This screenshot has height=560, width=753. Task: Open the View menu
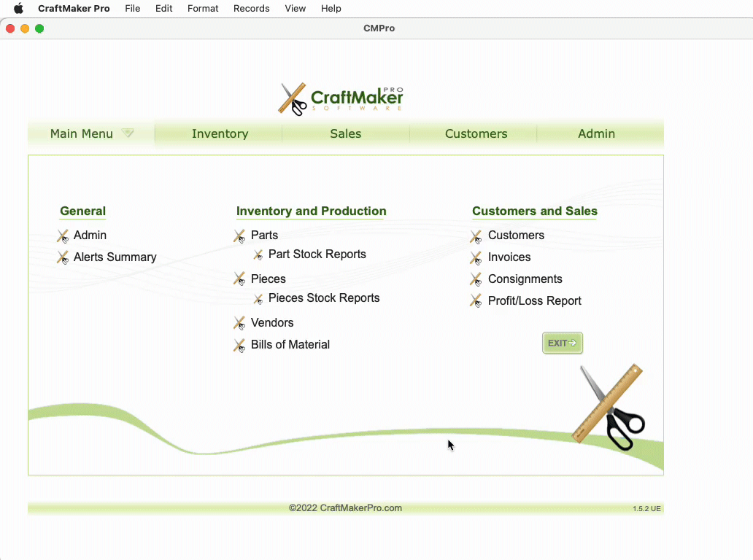click(x=296, y=8)
